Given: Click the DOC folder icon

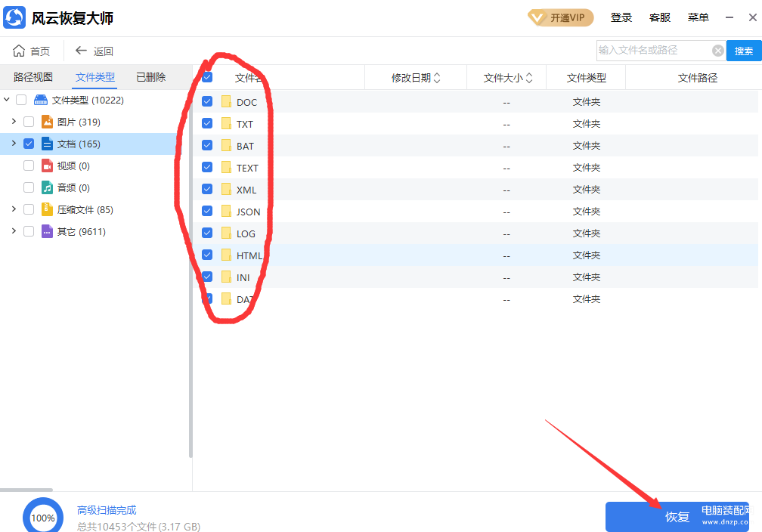Looking at the screenshot, I should [226, 101].
